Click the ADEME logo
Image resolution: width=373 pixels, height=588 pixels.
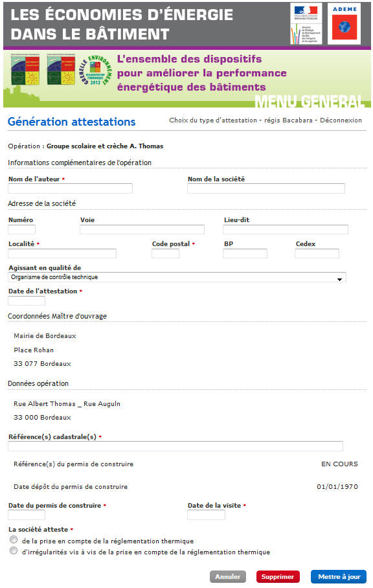[x=343, y=21]
